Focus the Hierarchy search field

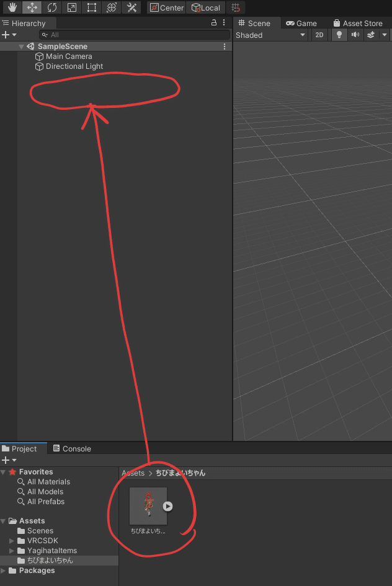point(135,35)
